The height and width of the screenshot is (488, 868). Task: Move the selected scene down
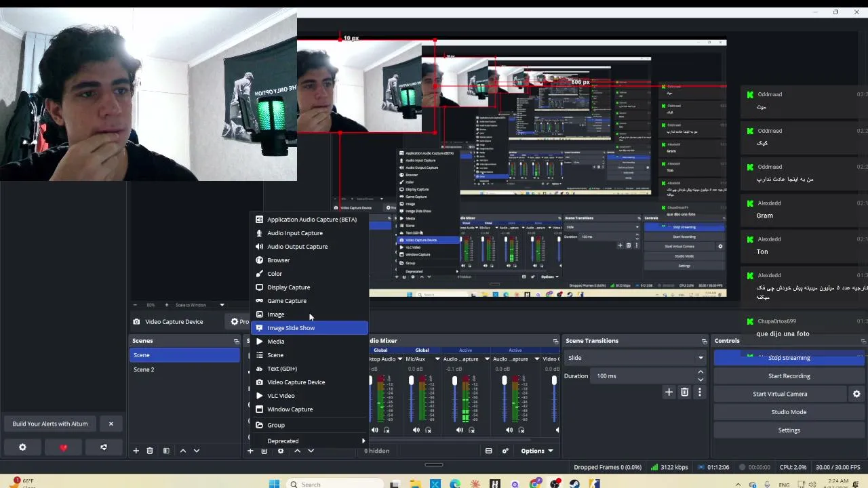[197, 451]
